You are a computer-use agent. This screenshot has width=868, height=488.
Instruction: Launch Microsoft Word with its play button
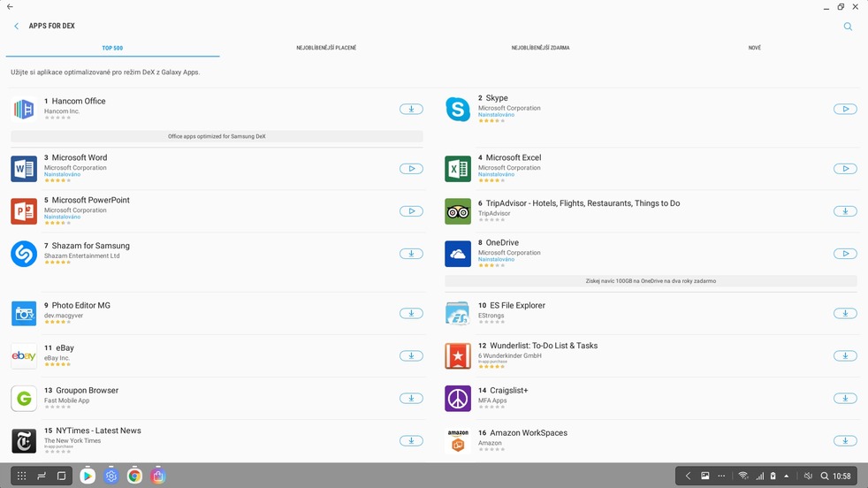pyautogui.click(x=411, y=169)
